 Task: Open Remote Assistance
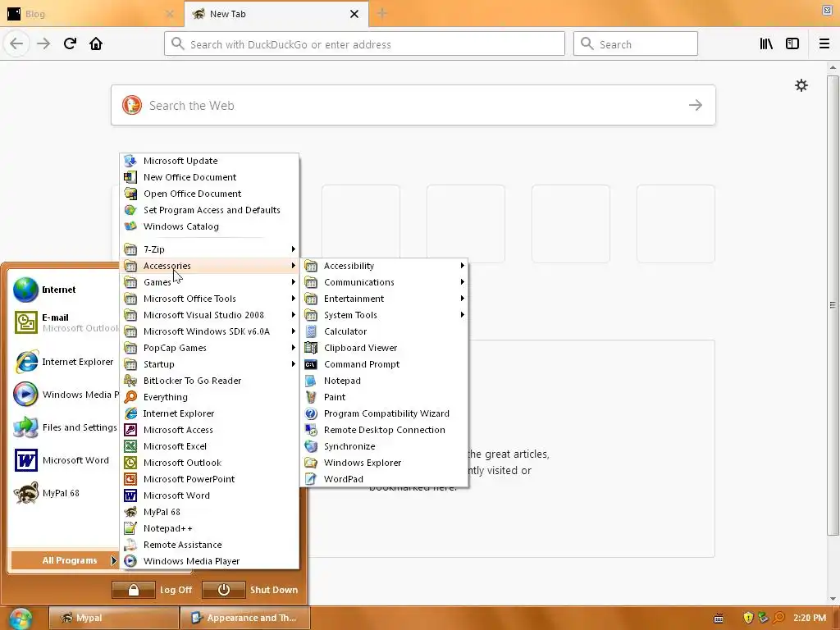(x=209, y=545)
